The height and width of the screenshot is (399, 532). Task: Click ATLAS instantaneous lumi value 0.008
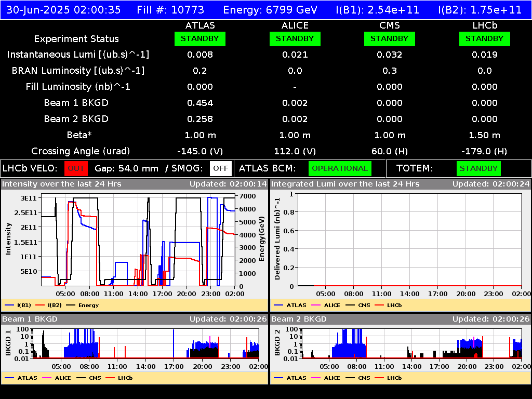pos(200,55)
